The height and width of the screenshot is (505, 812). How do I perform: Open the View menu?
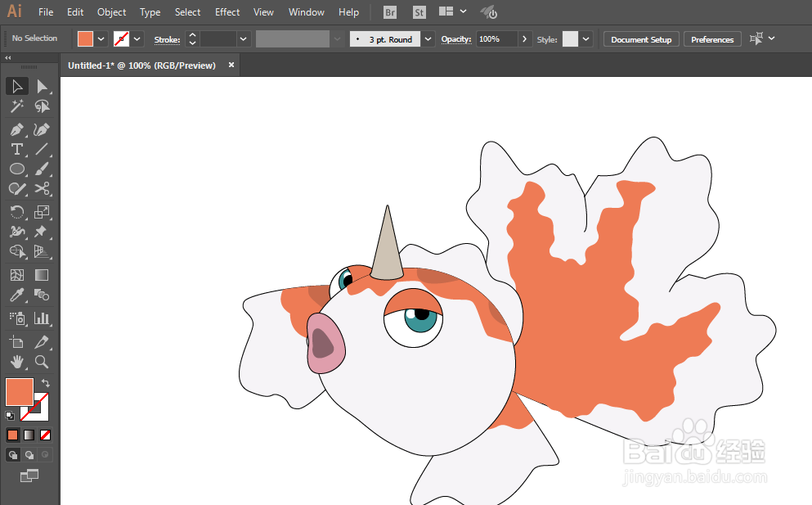[x=263, y=12]
